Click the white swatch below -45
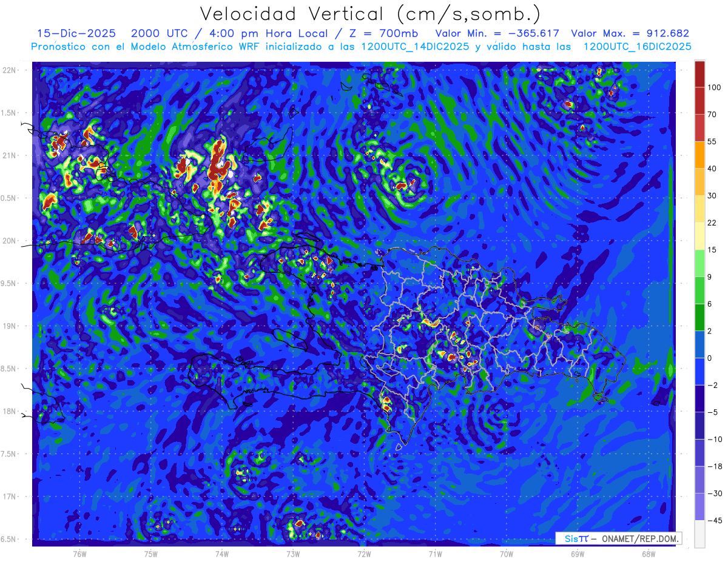 pos(699,534)
